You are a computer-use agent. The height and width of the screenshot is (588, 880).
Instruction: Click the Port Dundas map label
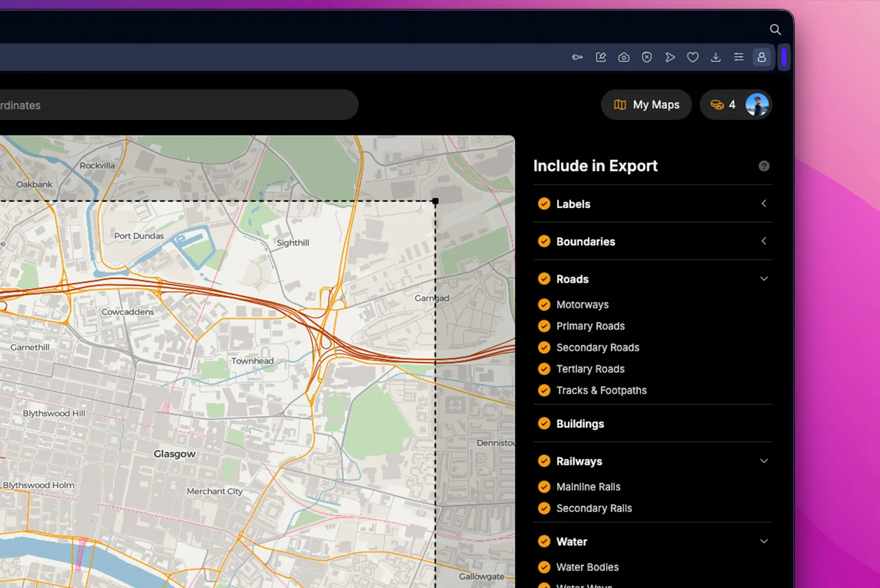139,236
